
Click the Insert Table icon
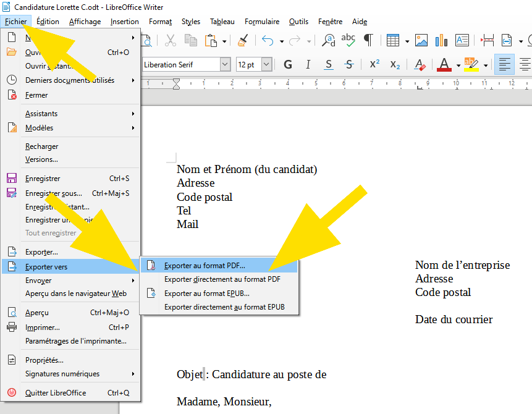point(393,40)
